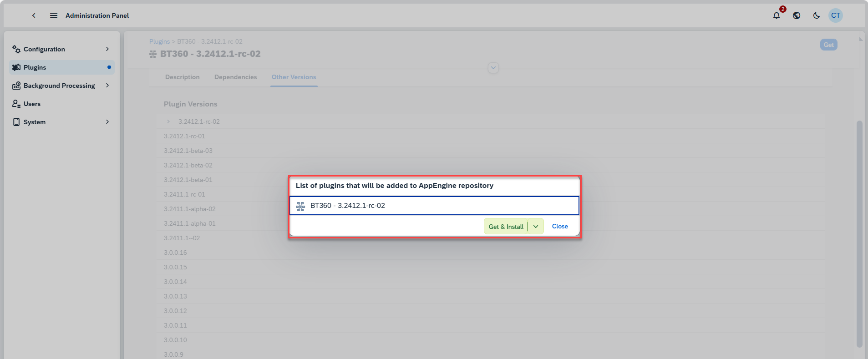Click the globe language icon
The height and width of the screenshot is (359, 868).
[796, 15]
